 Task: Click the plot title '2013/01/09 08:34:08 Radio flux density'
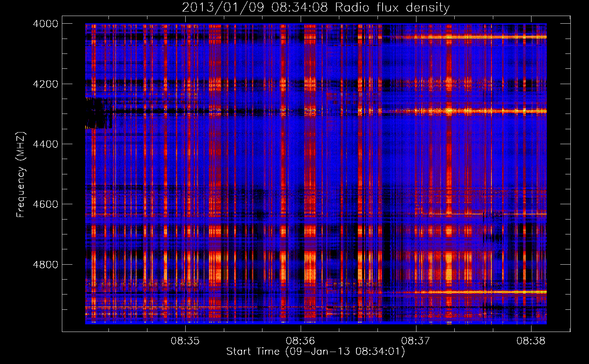coord(316,7)
